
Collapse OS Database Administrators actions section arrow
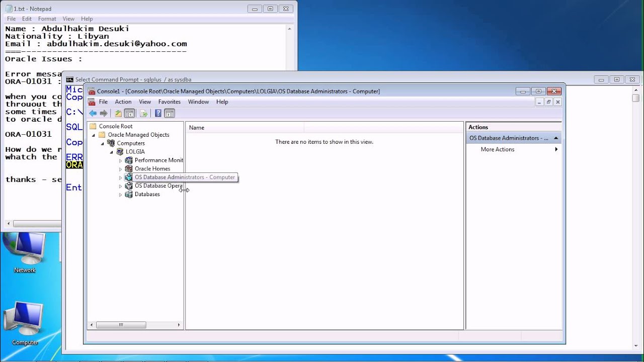(x=556, y=138)
